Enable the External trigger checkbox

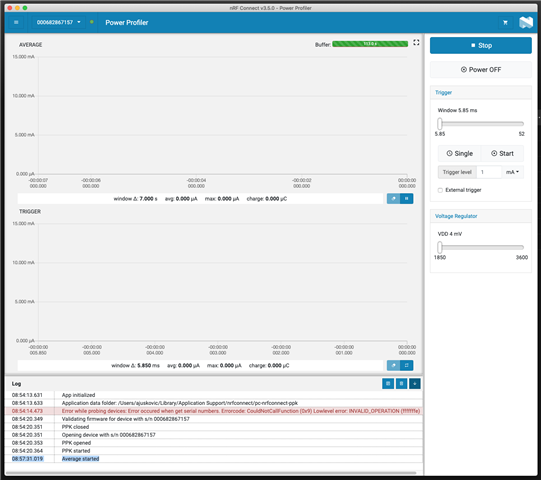440,190
